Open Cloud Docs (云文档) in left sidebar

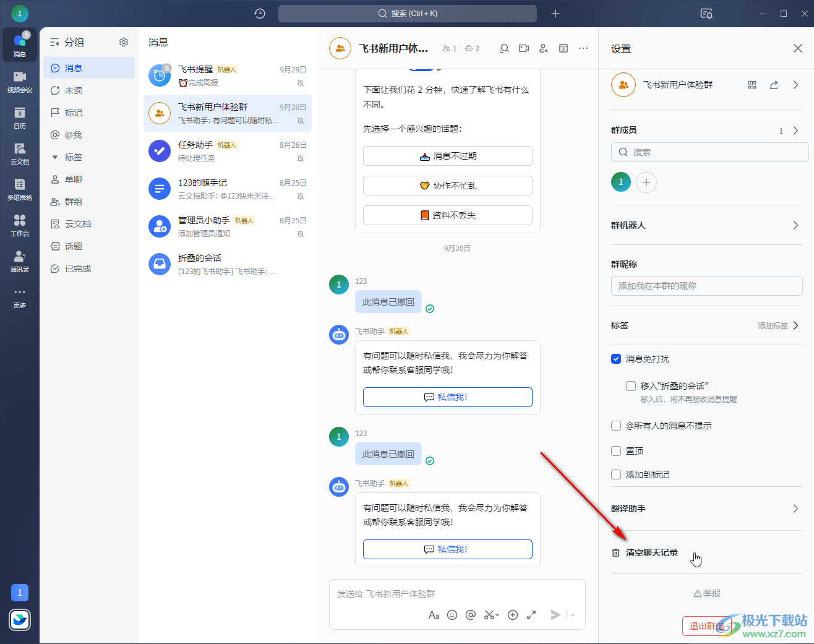(20, 153)
